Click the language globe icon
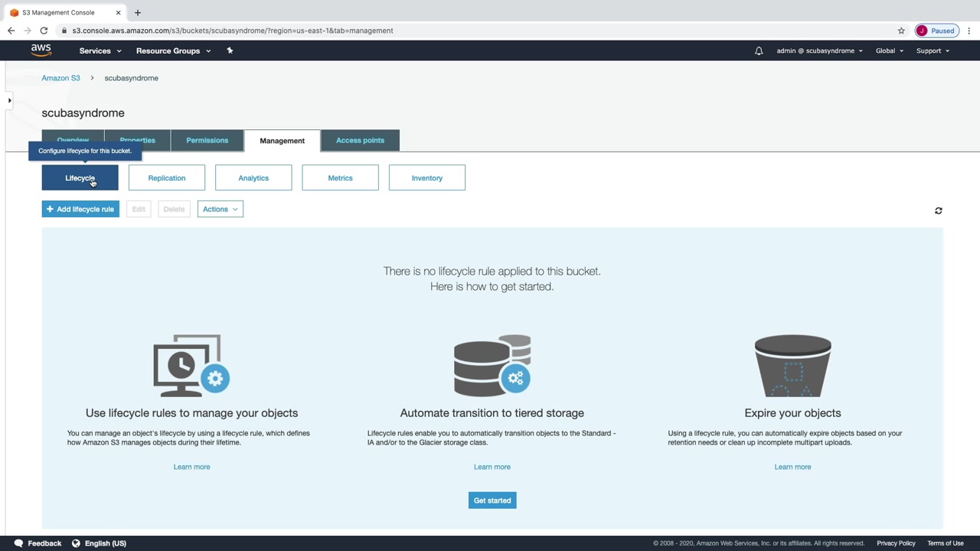Image resolution: width=980 pixels, height=551 pixels. coord(76,543)
